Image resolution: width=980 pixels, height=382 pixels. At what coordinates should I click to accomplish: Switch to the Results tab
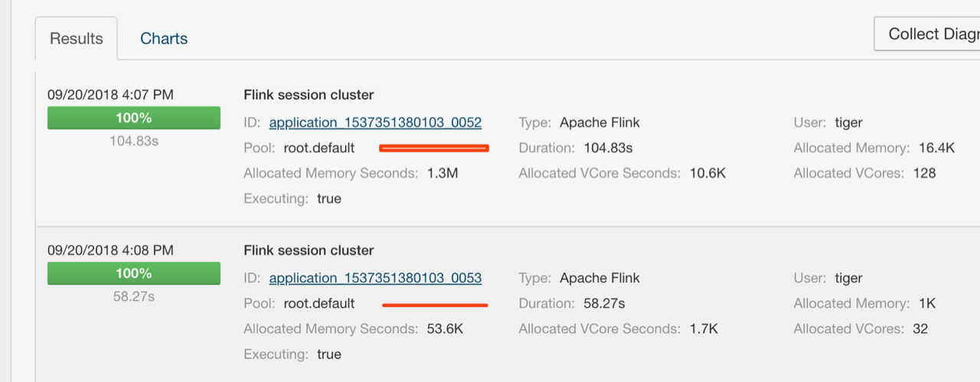(x=76, y=38)
